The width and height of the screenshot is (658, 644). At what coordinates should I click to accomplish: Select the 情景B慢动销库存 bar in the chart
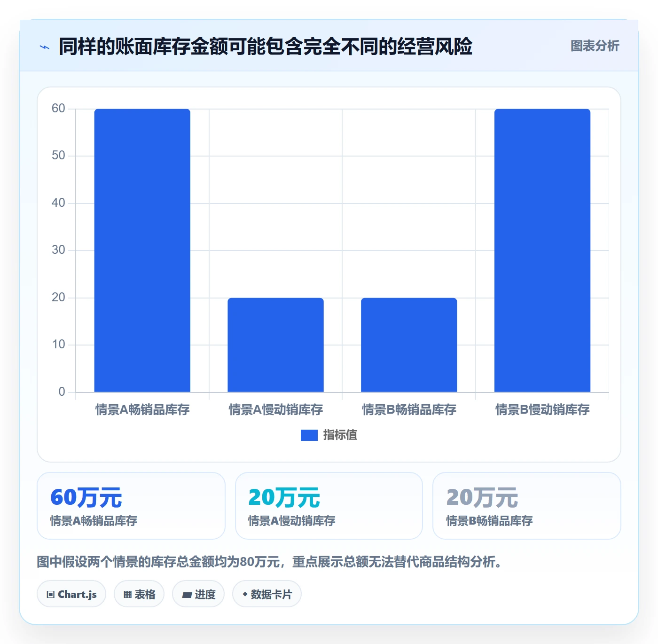point(542,251)
